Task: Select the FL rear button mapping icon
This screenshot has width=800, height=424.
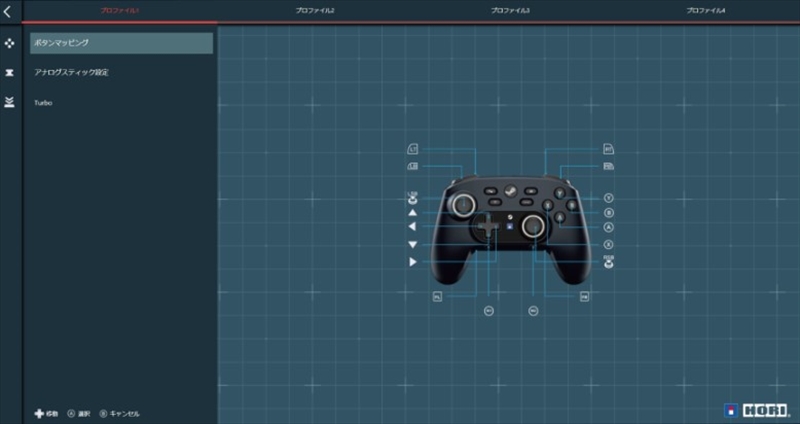Action: point(437,296)
